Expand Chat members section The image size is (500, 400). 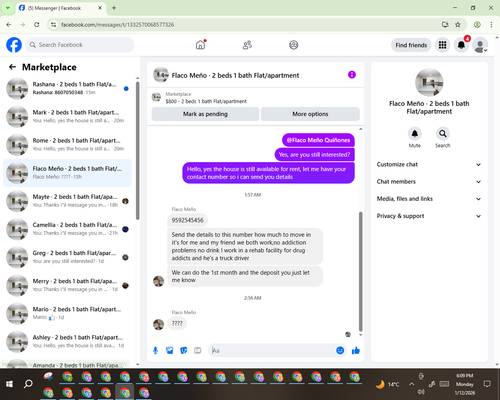429,182
